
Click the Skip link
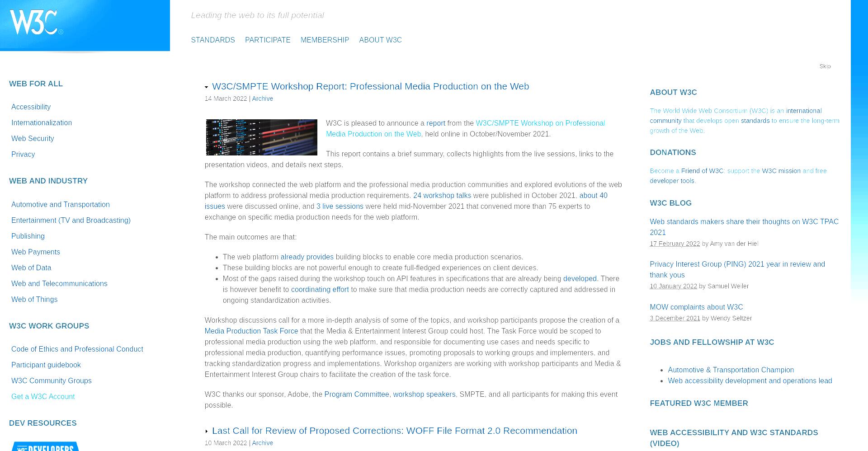click(825, 66)
